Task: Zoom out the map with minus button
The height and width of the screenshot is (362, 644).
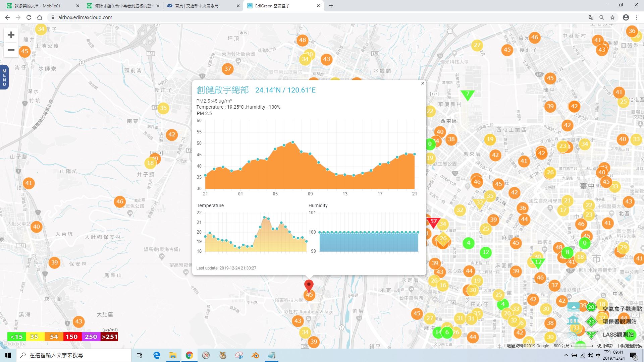Action: click(x=11, y=50)
